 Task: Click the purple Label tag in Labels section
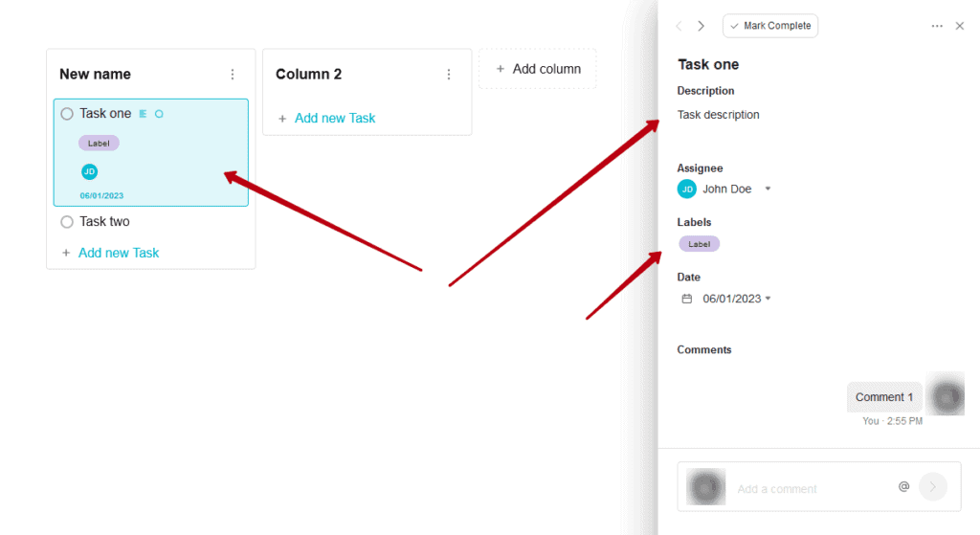pos(700,244)
